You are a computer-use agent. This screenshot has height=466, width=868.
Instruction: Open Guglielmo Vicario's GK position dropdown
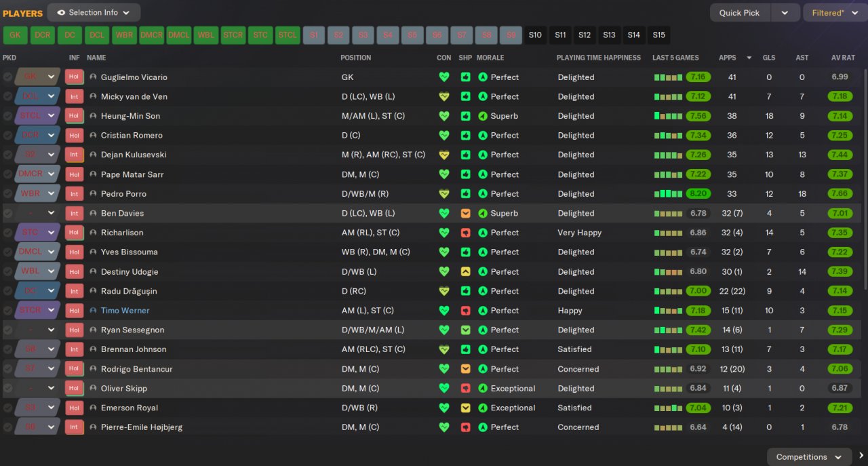(37, 77)
